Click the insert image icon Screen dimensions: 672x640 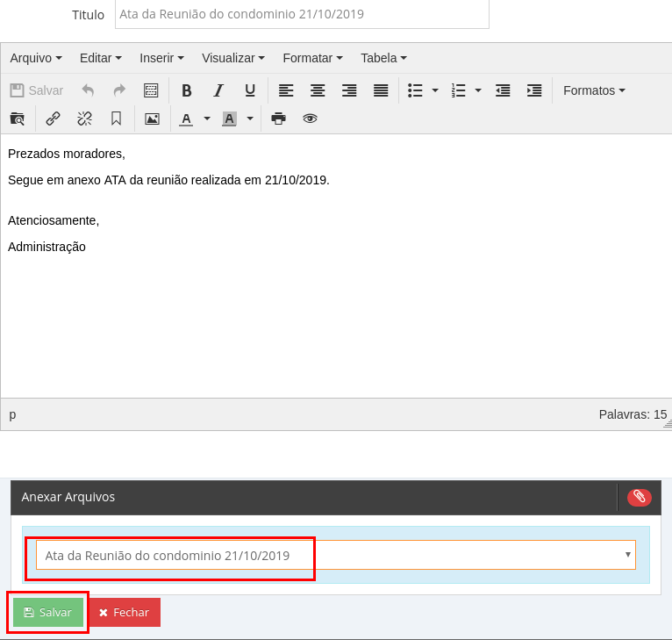(152, 119)
